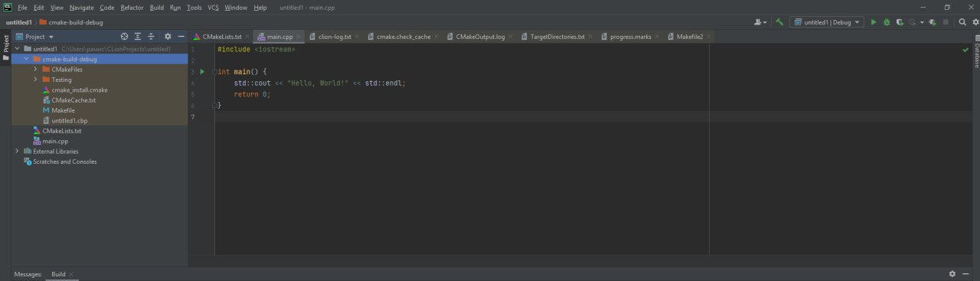Click Expand All icon in Project panel
This screenshot has width=980, height=281.
pos(138,36)
